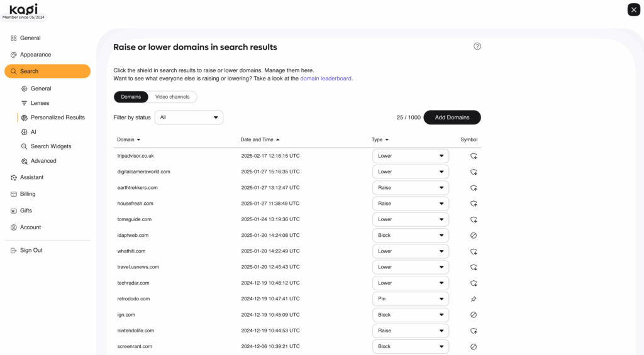Open the Gifts page
Screen dimensions: 644x355
(x=26, y=210)
